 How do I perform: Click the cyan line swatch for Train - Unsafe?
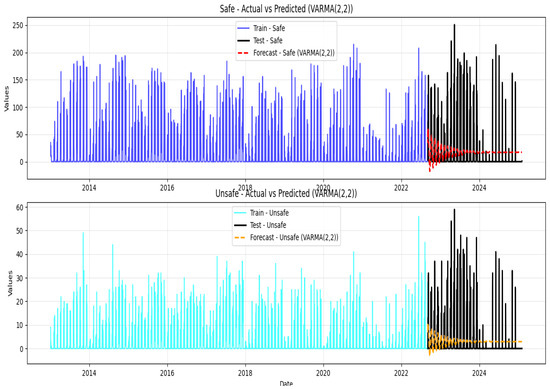point(240,213)
